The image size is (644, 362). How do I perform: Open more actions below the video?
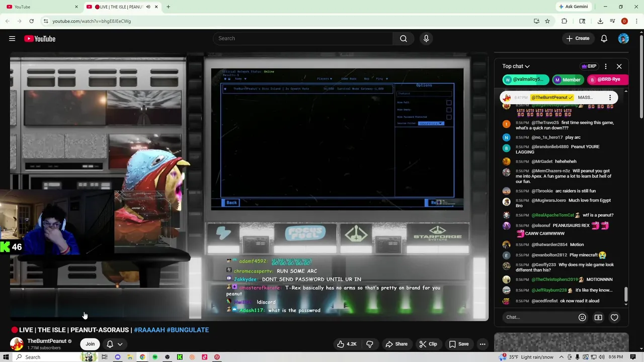(482, 344)
